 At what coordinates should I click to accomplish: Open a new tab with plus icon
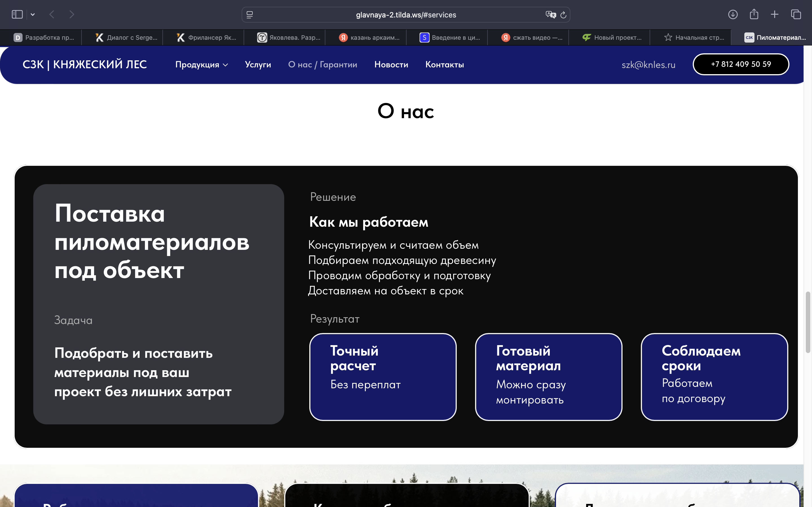[775, 14]
